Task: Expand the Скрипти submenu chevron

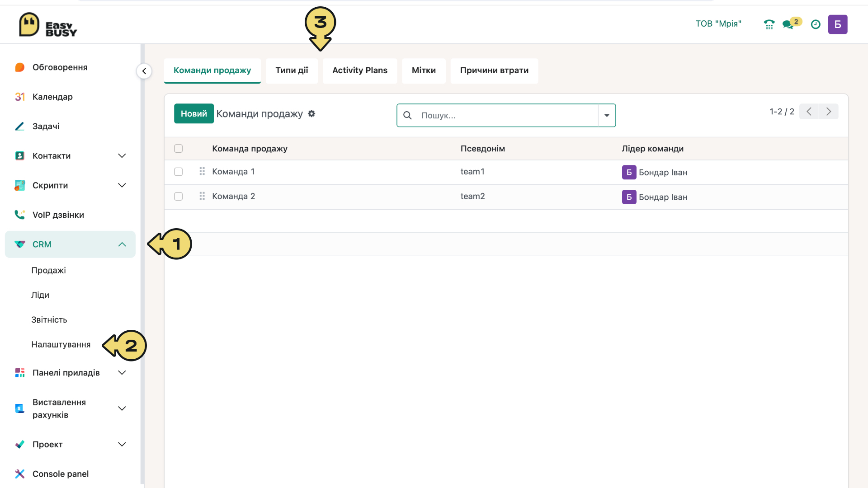Action: coord(122,185)
